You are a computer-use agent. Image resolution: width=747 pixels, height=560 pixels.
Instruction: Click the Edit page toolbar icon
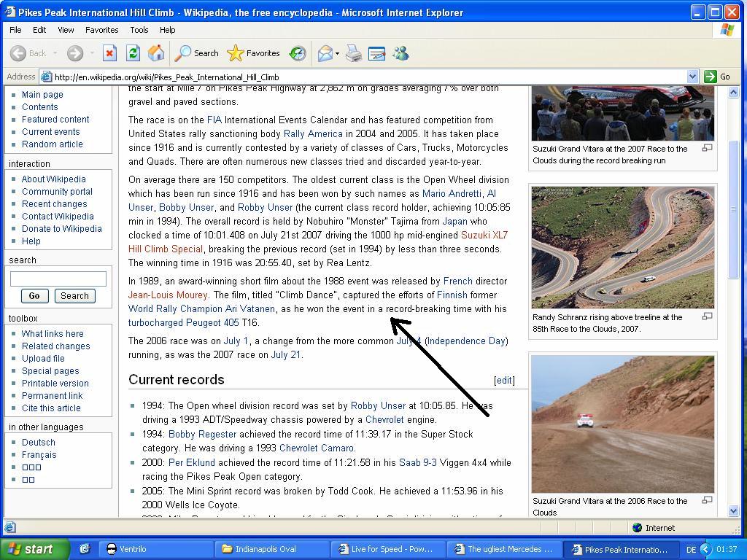coord(377,53)
